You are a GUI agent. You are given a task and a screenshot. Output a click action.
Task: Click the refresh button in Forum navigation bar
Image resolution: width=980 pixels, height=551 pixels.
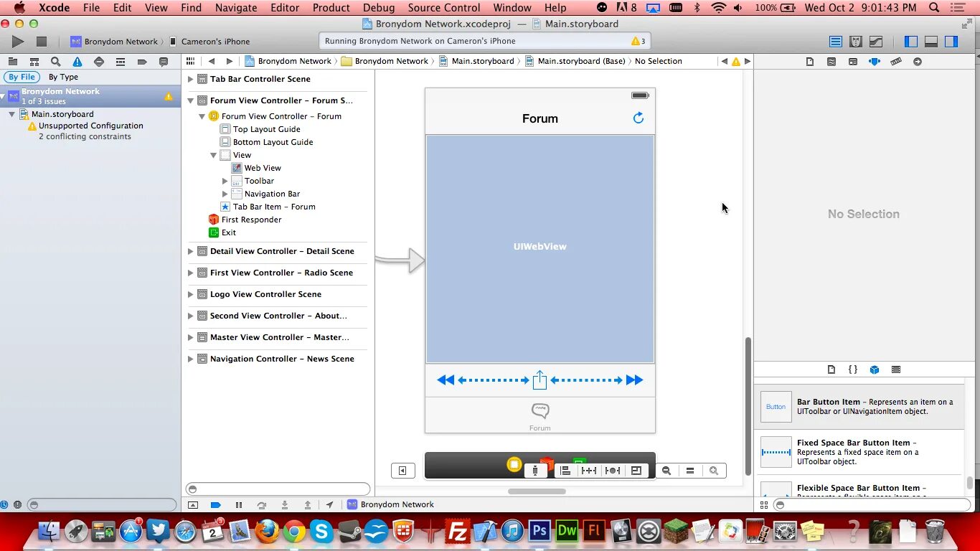click(x=639, y=118)
